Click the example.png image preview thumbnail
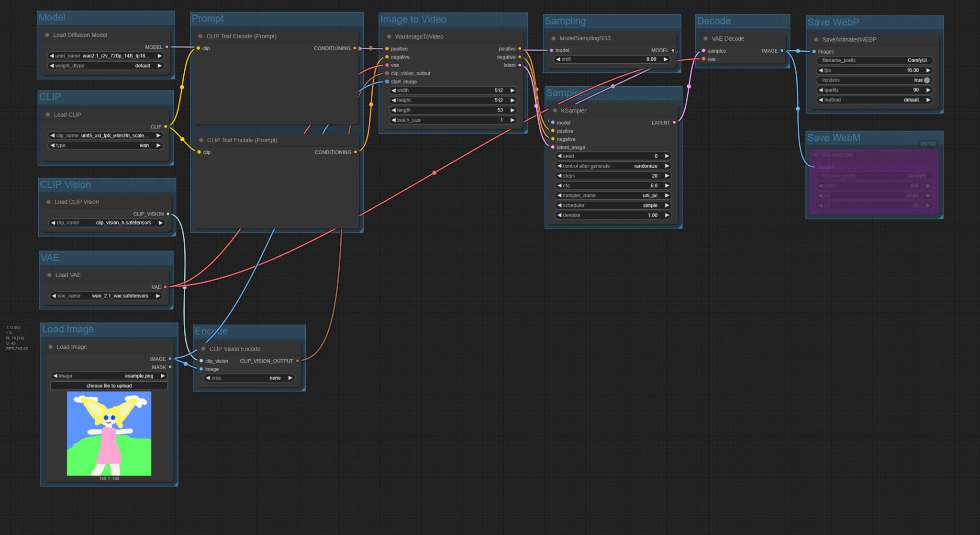The height and width of the screenshot is (535, 980). tap(109, 433)
